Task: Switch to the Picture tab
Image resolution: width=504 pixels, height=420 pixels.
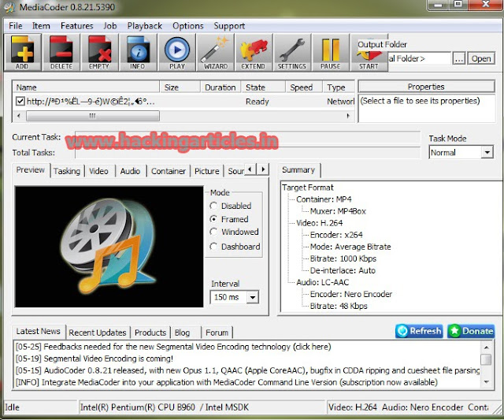Action: pyautogui.click(x=207, y=171)
